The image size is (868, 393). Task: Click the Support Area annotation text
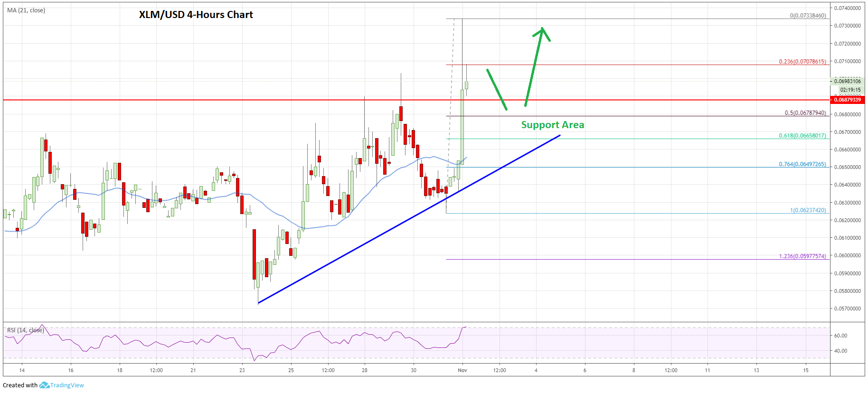(553, 125)
